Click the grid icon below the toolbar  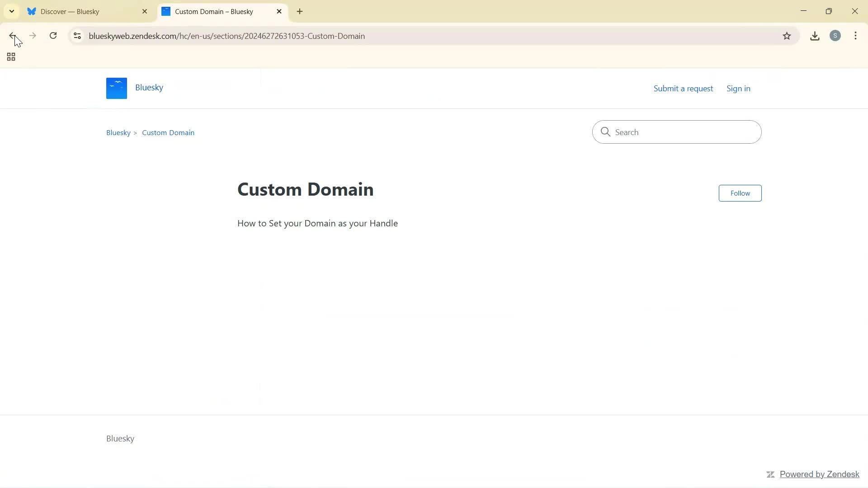point(10,57)
